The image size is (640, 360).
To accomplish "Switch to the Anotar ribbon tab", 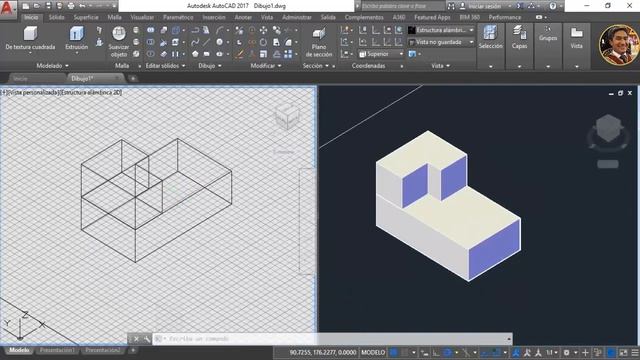I will (243, 18).
